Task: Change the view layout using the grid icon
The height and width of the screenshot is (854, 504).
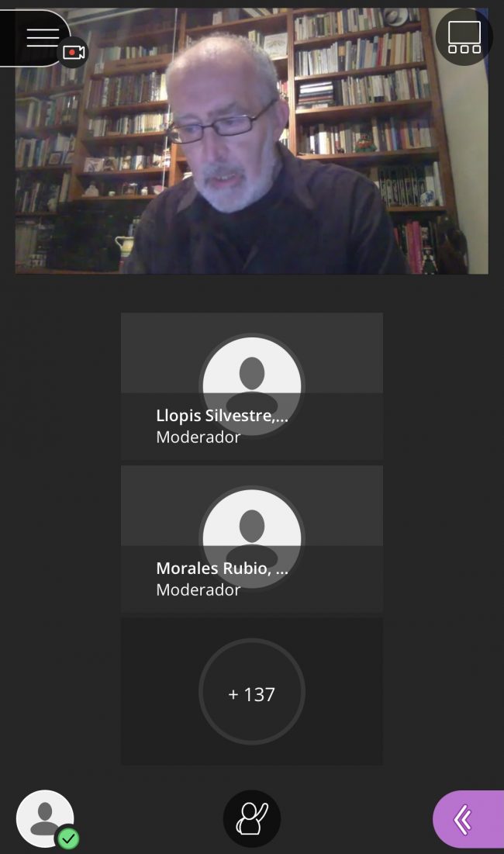Action: coord(464,37)
